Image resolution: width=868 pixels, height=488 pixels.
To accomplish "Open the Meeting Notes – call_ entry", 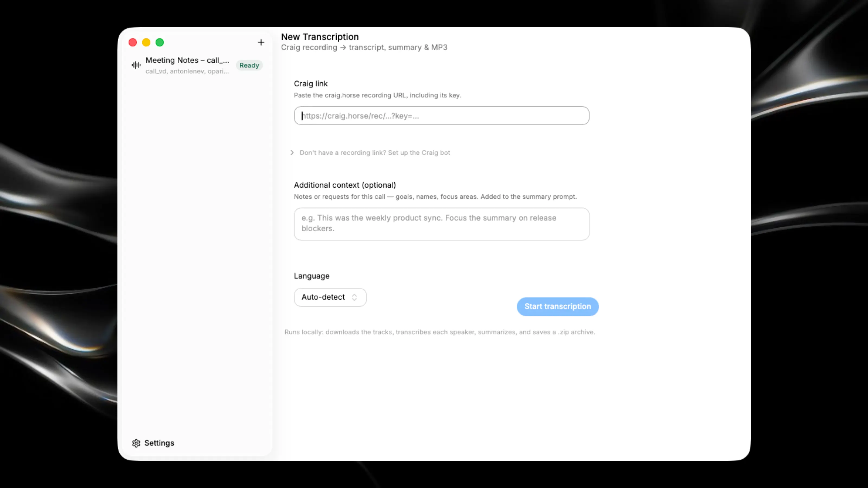I will (x=197, y=65).
